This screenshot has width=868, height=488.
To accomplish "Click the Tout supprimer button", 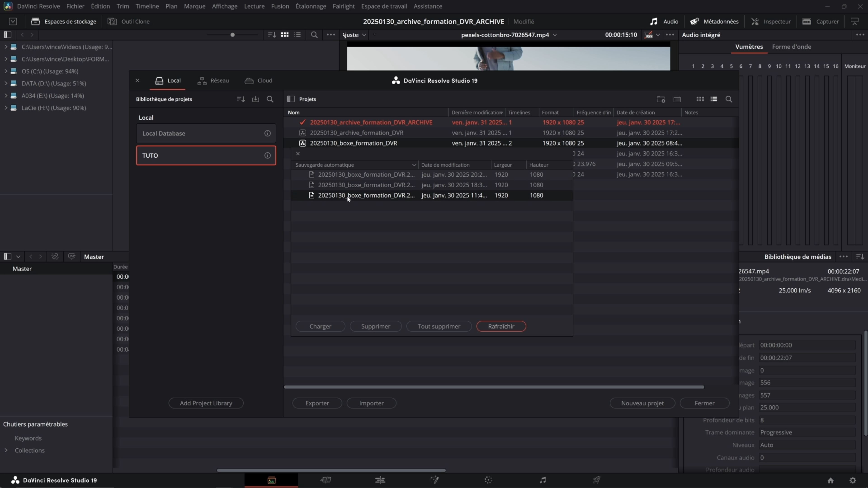I will (439, 326).
